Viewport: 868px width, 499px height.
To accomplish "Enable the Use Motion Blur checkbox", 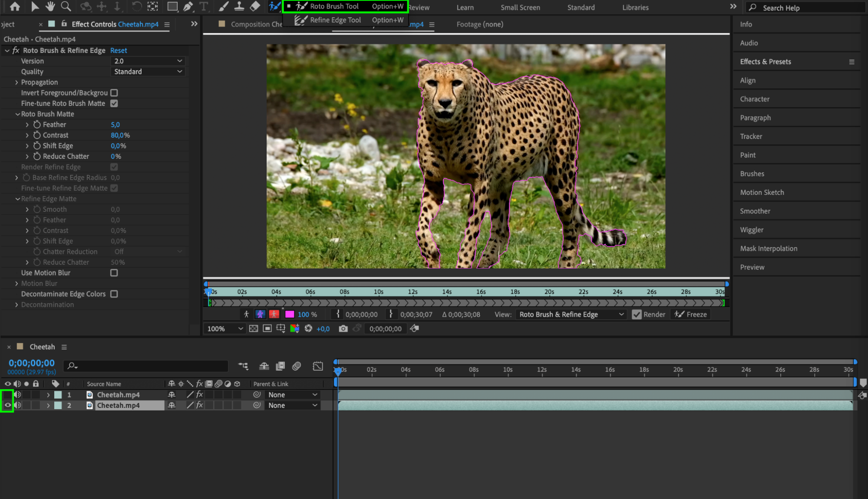I will coord(114,273).
